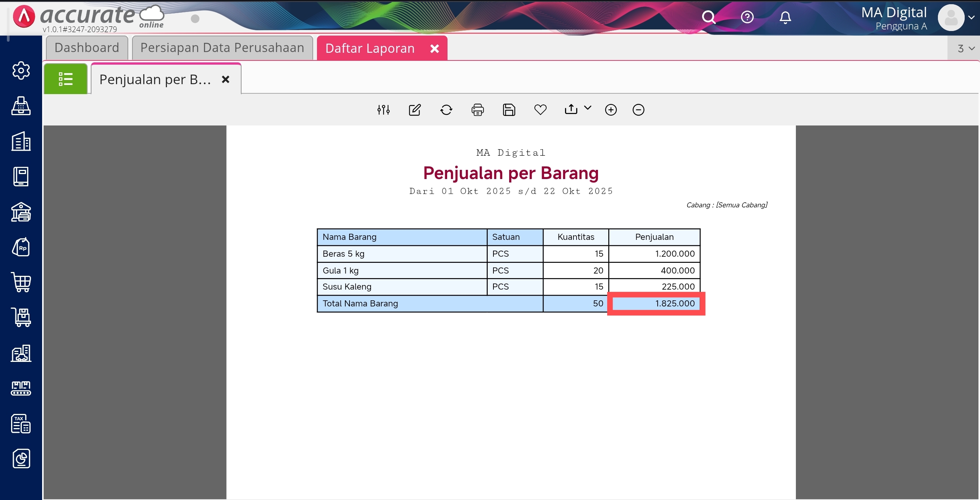Open the report filter parameters icon

click(383, 110)
